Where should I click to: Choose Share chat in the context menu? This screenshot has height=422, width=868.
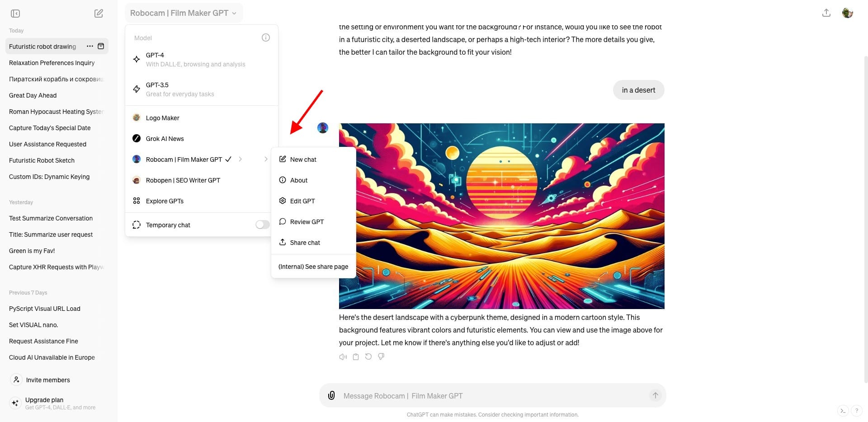click(x=305, y=243)
